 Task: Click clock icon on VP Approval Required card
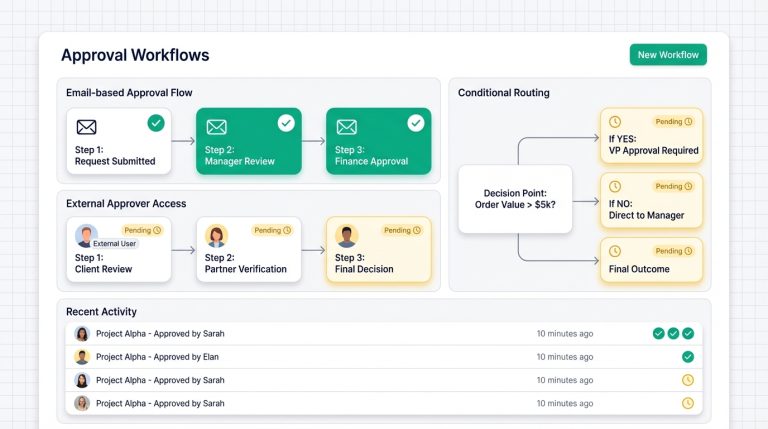pyautogui.click(x=615, y=121)
